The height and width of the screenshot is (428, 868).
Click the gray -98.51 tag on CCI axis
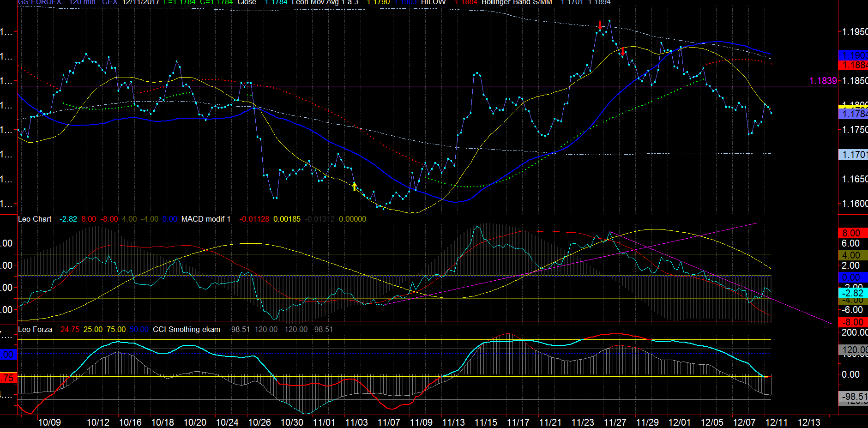(x=853, y=397)
